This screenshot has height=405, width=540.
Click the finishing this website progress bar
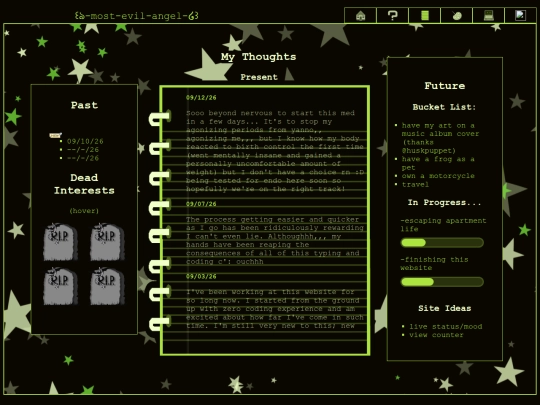coord(442,282)
